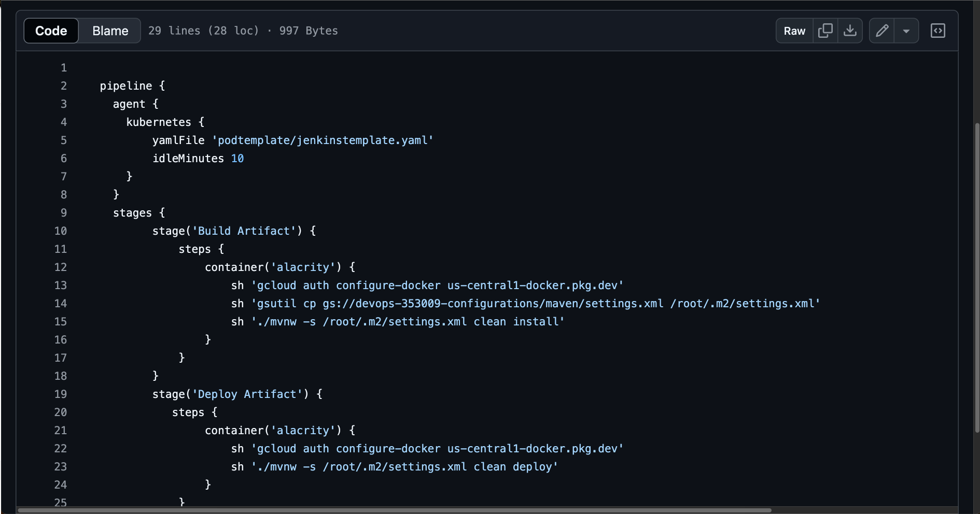Image resolution: width=980 pixels, height=514 pixels.
Task: Download the raw file
Action: pyautogui.click(x=850, y=31)
